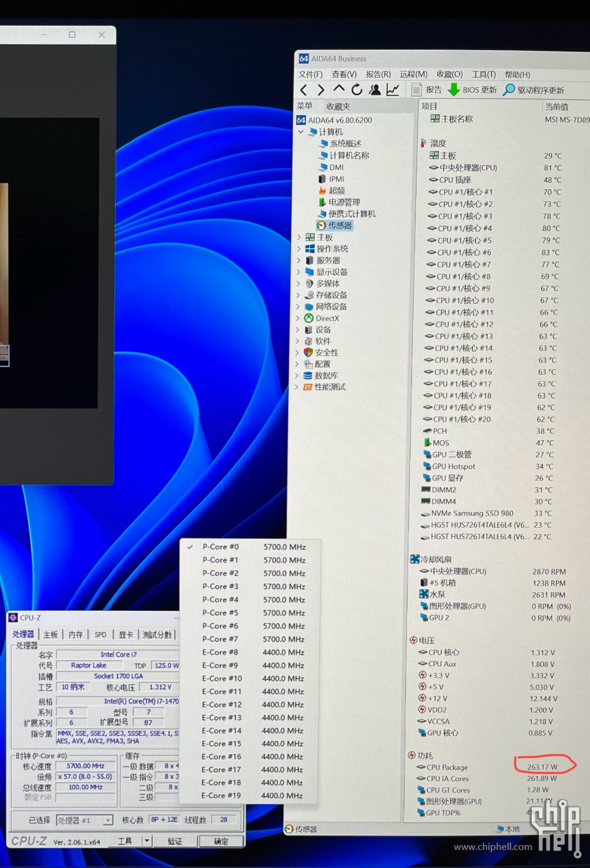Switch to CPU-Z 显卡 tab

[126, 635]
